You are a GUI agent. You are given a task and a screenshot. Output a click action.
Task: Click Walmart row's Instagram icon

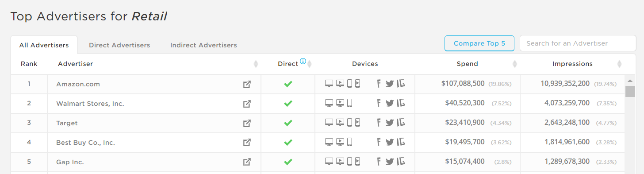pyautogui.click(x=401, y=103)
